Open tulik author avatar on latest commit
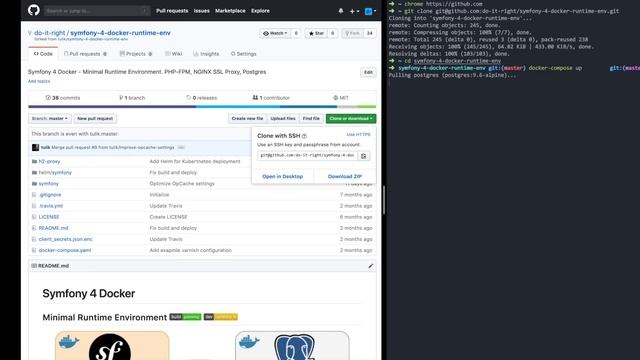 click(x=36, y=148)
